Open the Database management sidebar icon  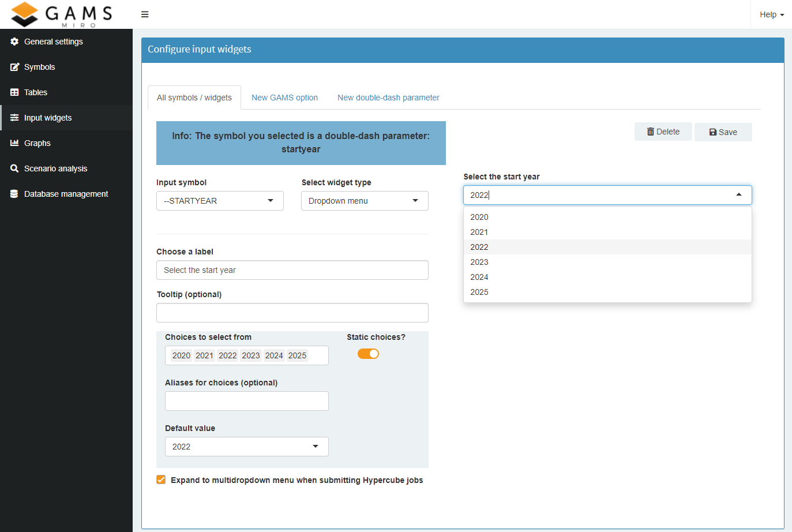[x=13, y=193]
